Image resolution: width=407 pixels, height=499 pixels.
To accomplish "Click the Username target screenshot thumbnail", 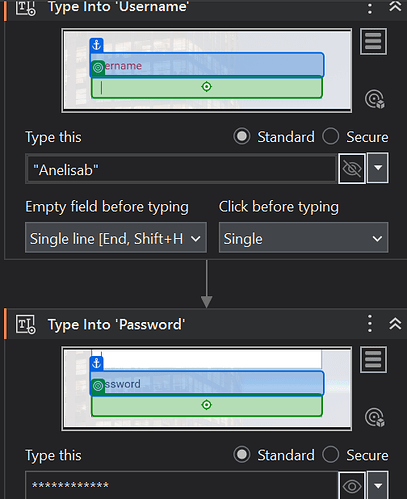I will point(207,70).
